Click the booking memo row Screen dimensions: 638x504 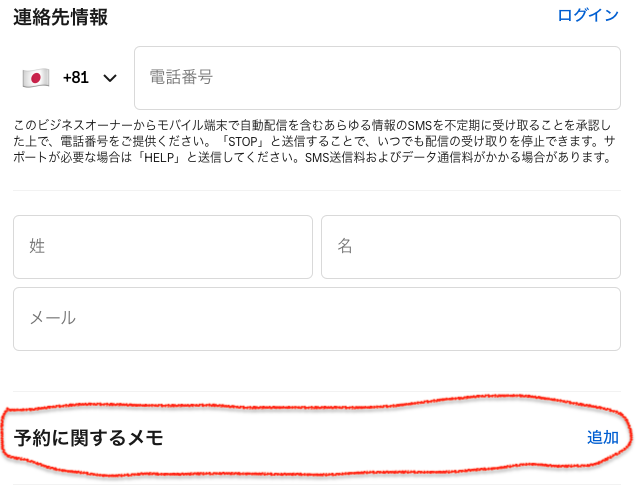pos(317,438)
